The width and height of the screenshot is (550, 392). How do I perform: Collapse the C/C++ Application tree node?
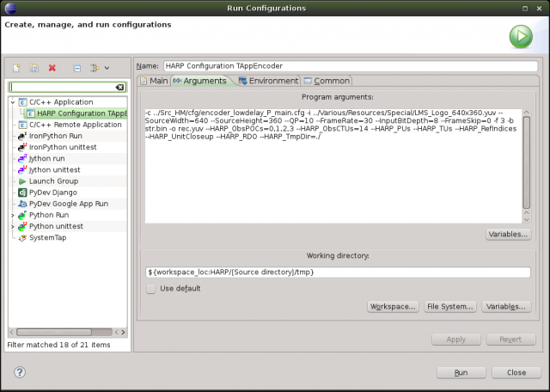point(13,102)
